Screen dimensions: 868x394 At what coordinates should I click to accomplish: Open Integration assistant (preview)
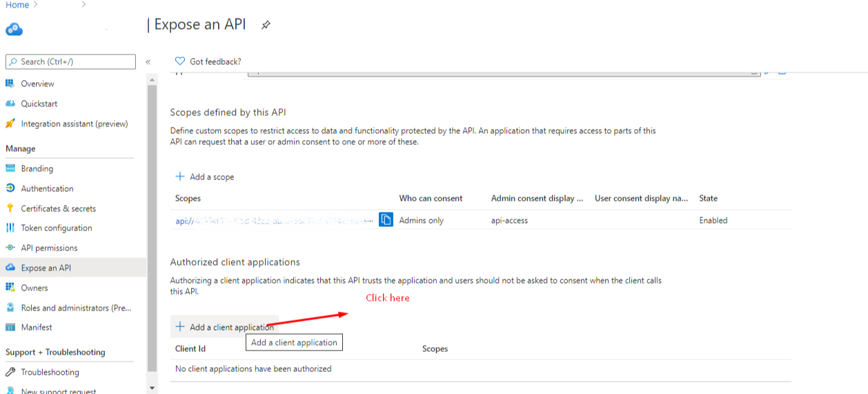(74, 124)
